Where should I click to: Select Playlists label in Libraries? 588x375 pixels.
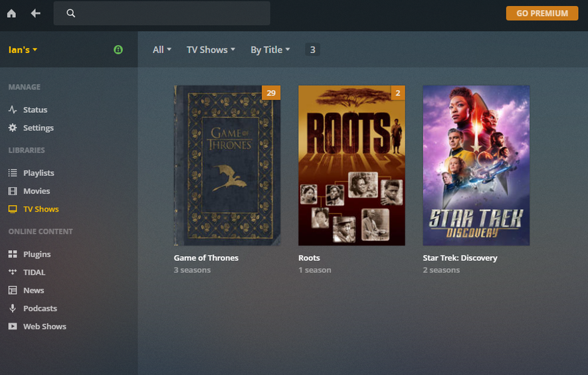pyautogui.click(x=39, y=173)
